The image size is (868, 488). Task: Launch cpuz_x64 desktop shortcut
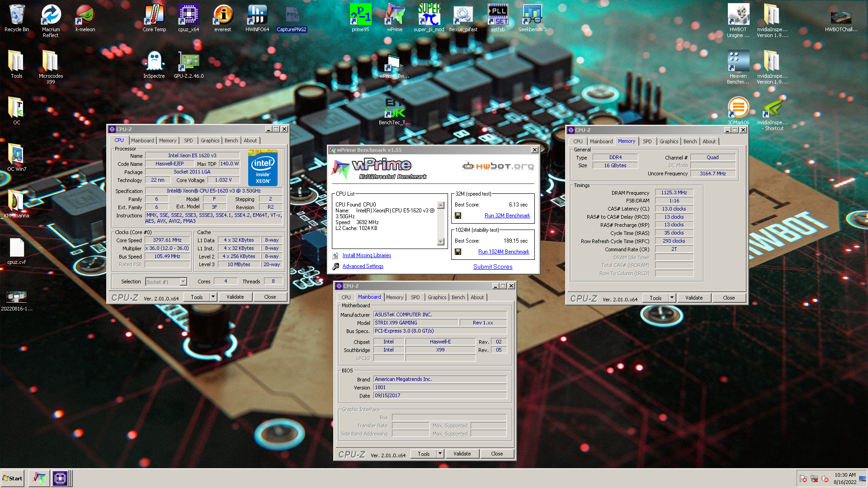point(189,18)
